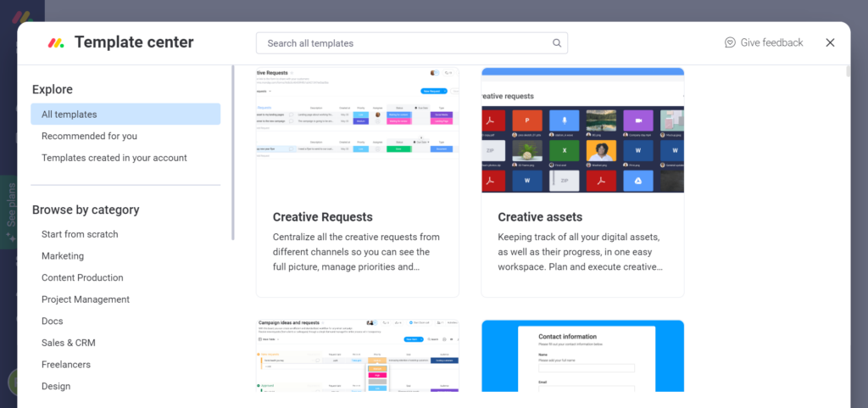Open Project Management category

(86, 299)
